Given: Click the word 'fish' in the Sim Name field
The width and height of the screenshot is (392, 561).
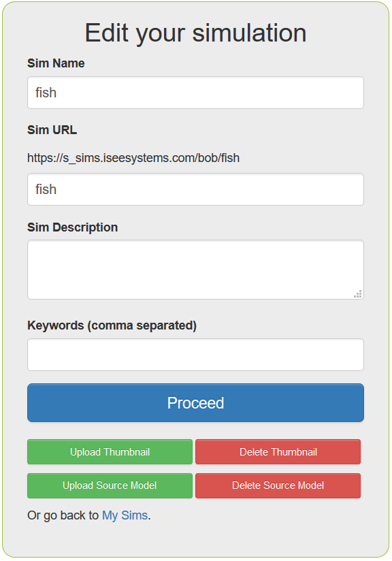Looking at the screenshot, I should [46, 93].
